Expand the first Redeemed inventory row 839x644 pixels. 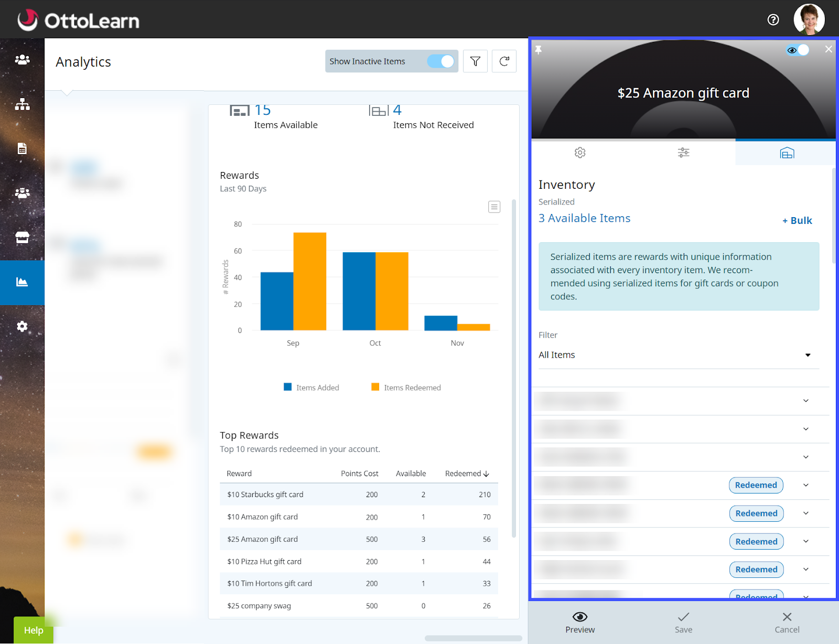coord(805,485)
